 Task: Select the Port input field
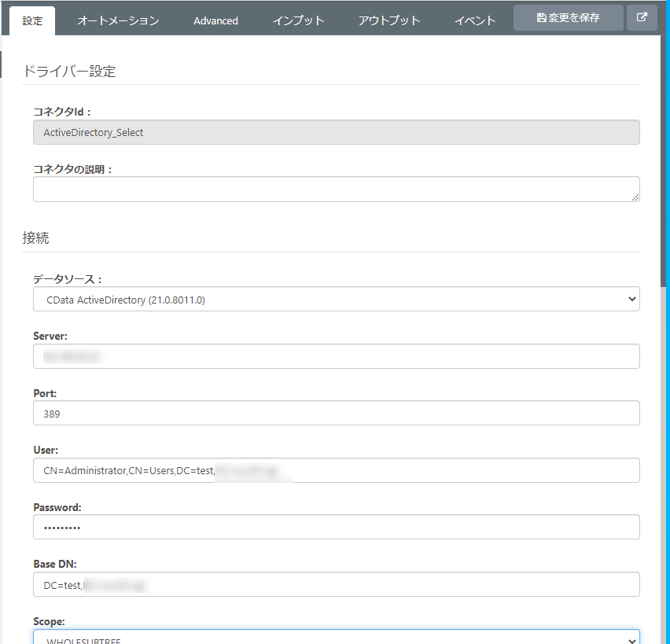pos(336,414)
